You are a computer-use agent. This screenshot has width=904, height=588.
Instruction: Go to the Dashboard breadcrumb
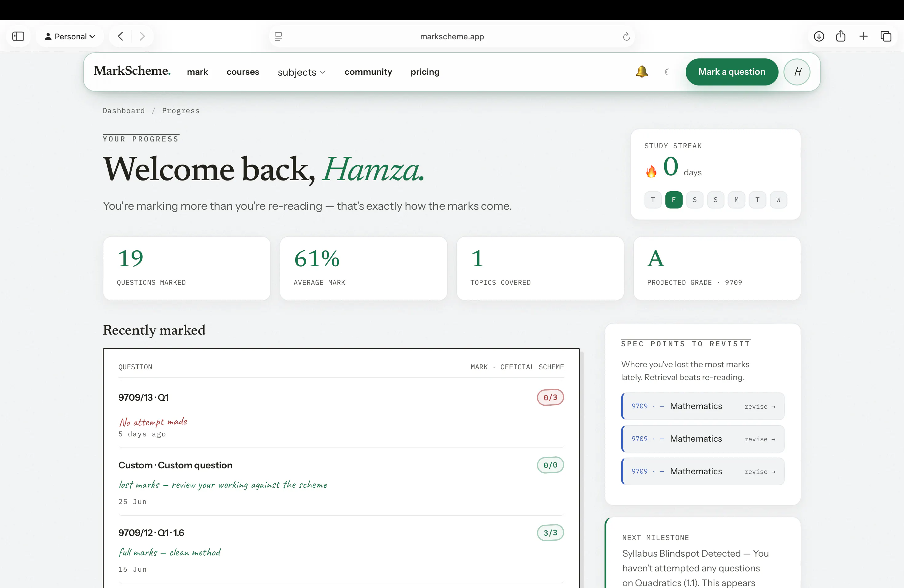[124, 110]
